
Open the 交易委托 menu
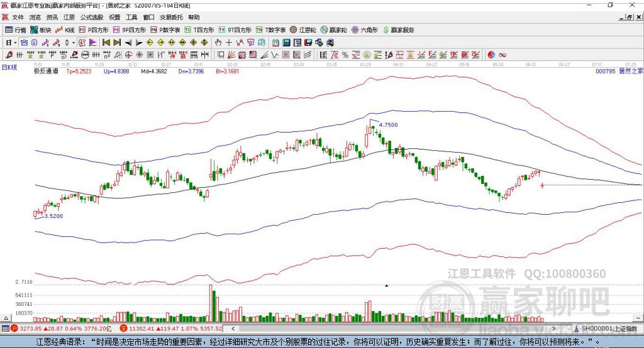point(171,17)
